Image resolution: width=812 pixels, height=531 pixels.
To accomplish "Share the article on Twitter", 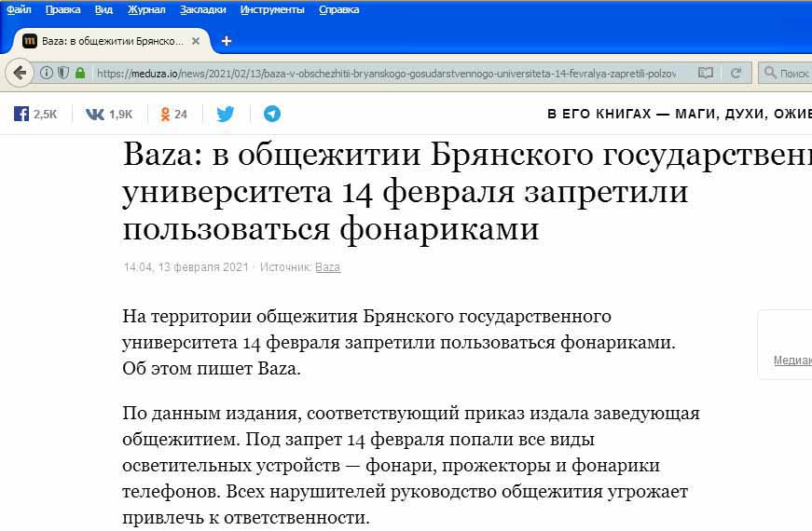I will point(226,114).
